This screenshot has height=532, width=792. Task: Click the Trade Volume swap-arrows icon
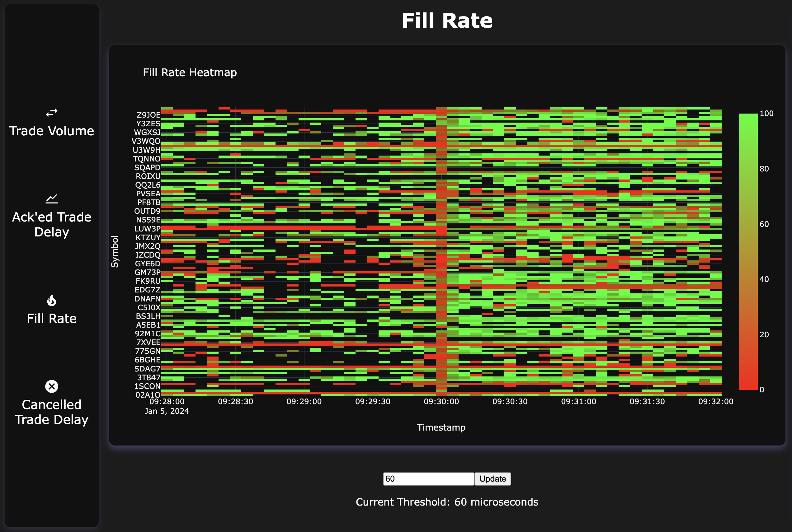click(x=52, y=113)
